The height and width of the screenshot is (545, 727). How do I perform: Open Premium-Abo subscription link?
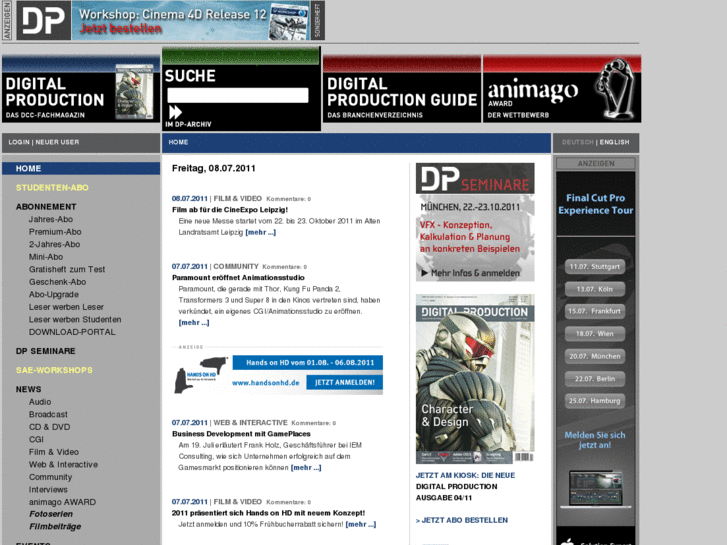point(55,231)
